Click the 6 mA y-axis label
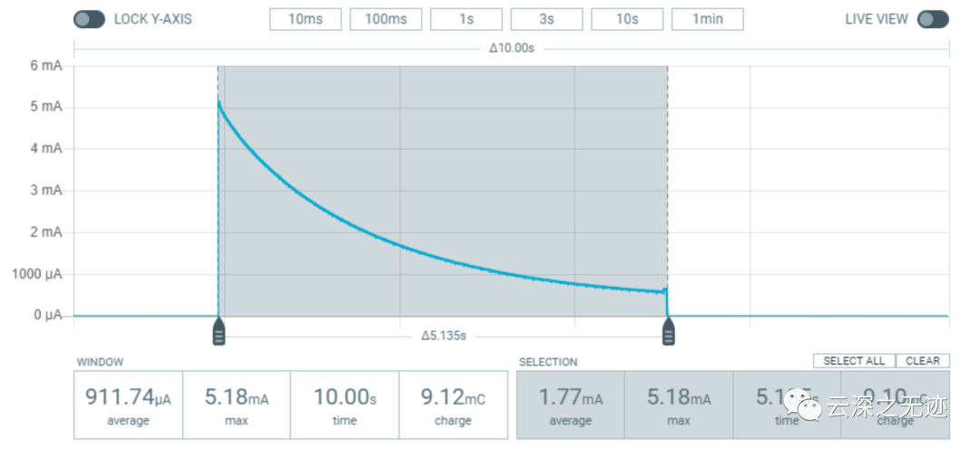The image size is (980, 450). click(x=46, y=65)
